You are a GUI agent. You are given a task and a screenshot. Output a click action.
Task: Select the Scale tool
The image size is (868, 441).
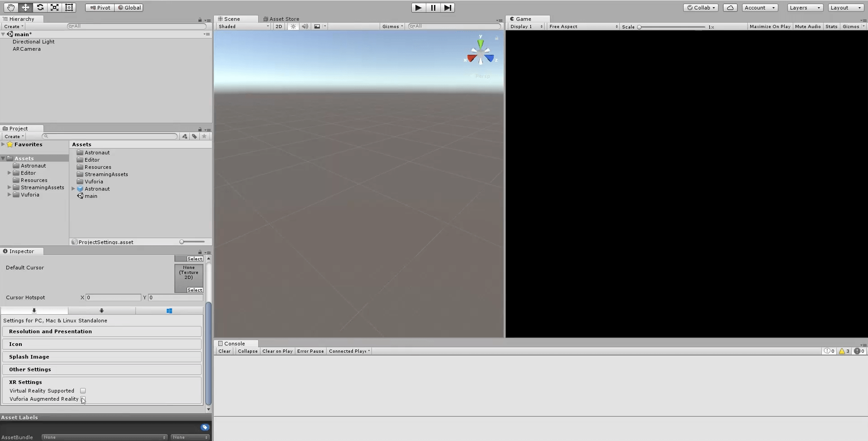click(55, 7)
